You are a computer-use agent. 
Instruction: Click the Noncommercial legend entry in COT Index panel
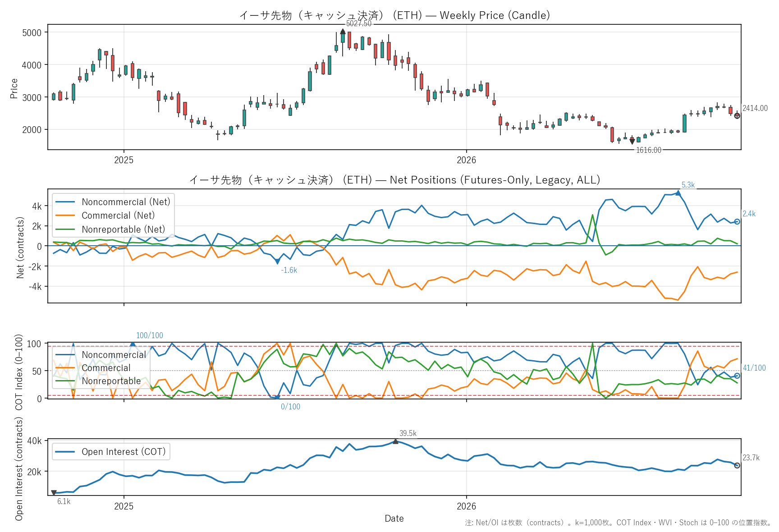tap(100, 355)
